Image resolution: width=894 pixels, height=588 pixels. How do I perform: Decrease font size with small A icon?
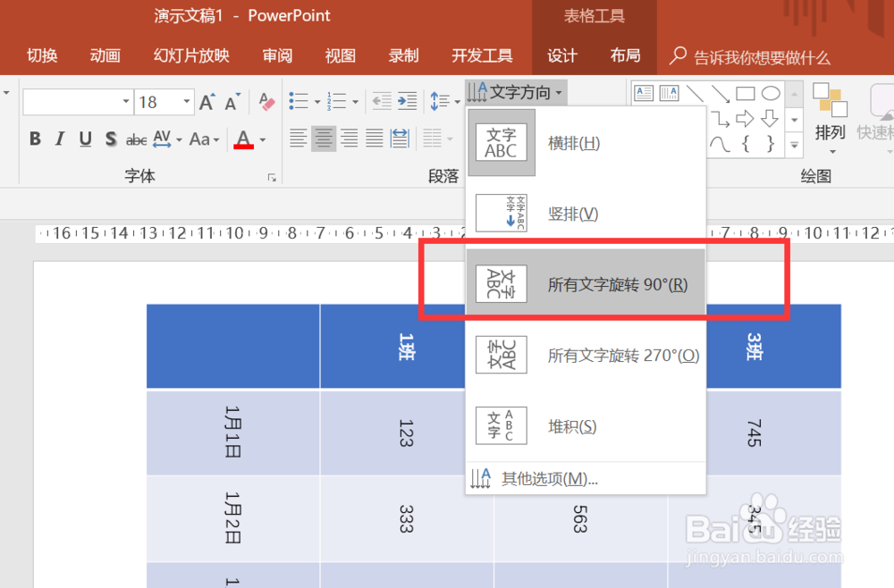pos(232,103)
